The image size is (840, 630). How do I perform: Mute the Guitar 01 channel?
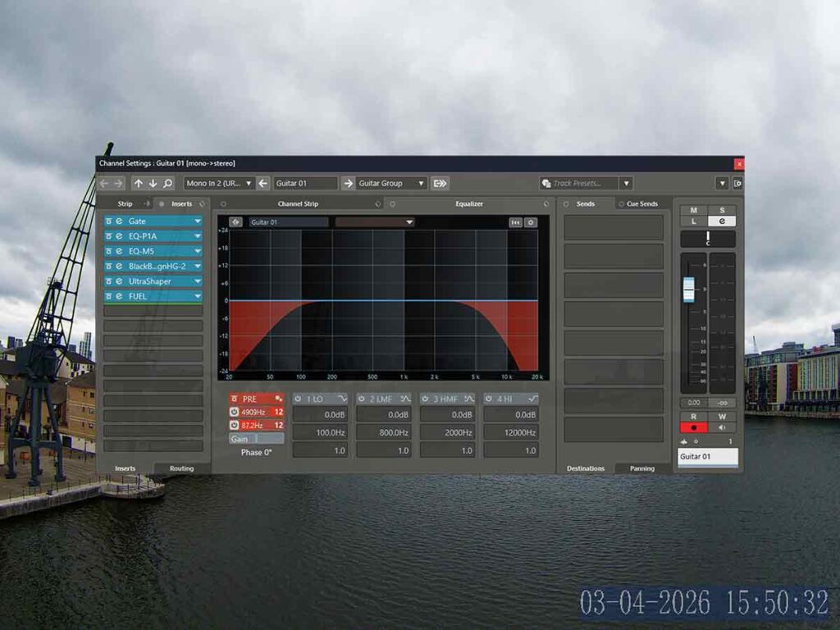pyautogui.click(x=693, y=211)
